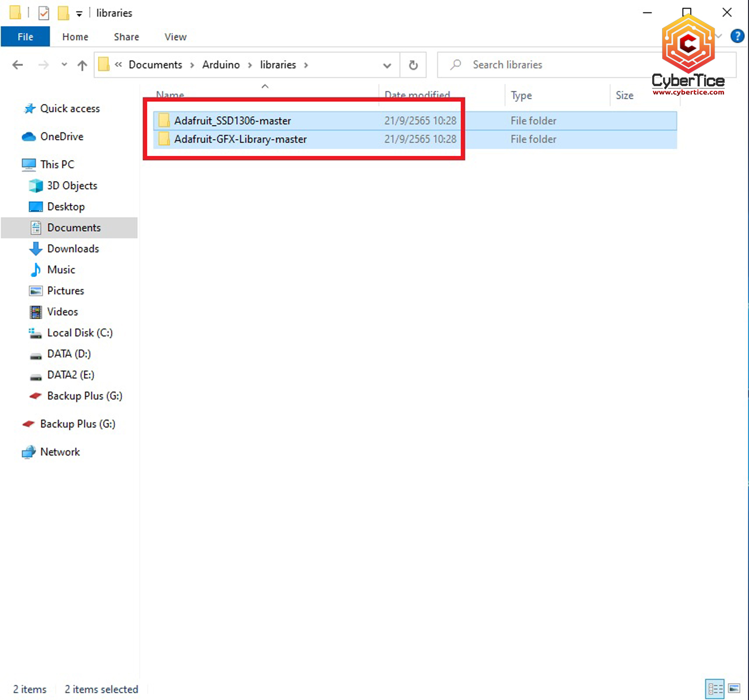Viewport: 749px width, 700px height.
Task: Select the Music folder in sidebar
Action: click(61, 270)
